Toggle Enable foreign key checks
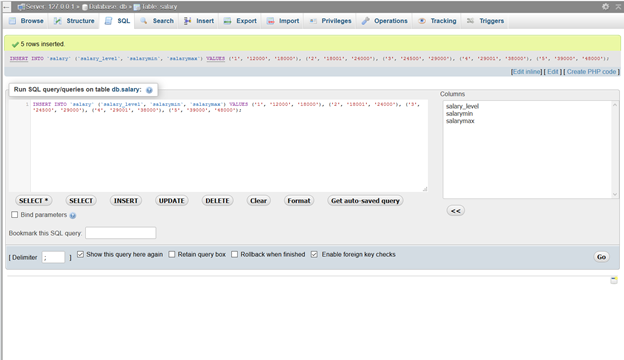 [x=314, y=254]
